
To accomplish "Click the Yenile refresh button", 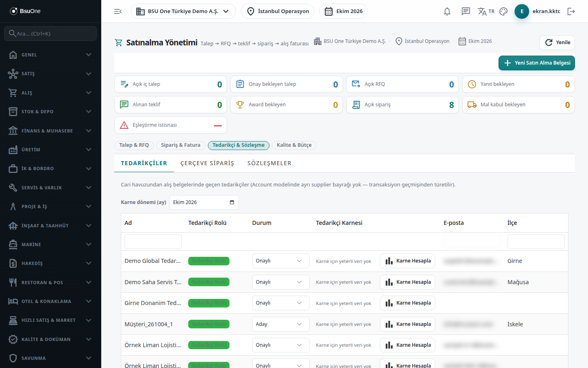I will pyautogui.click(x=557, y=43).
